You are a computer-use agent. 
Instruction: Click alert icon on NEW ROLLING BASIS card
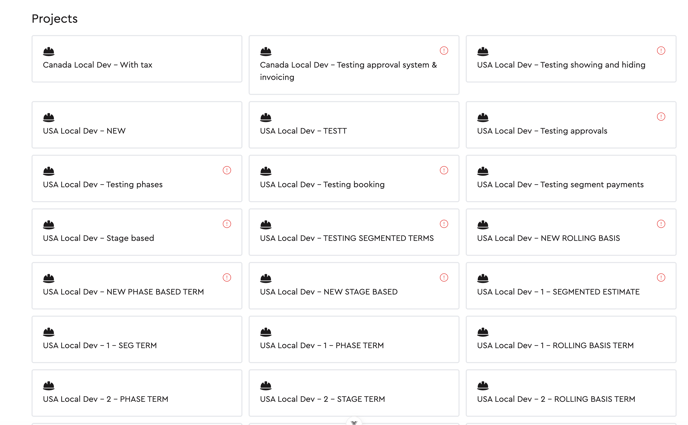[661, 224]
